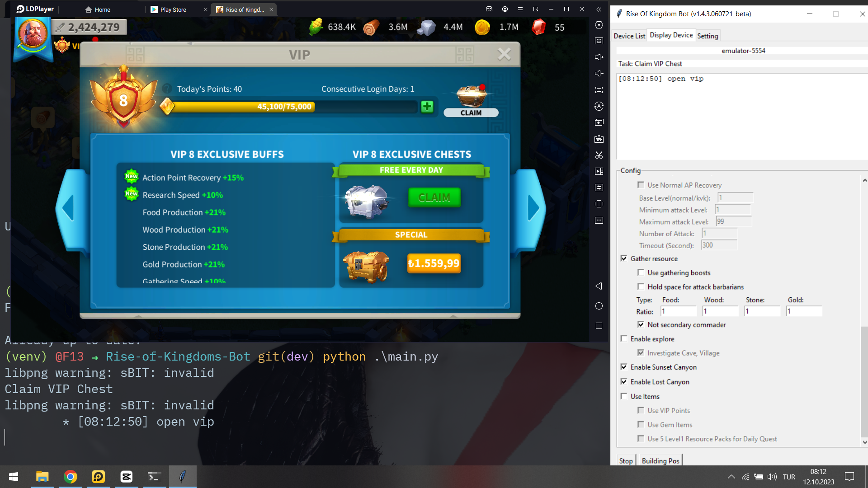Click the virtual keyboard icon in sidebar
Screen dimensions: 868x488
click(599, 41)
